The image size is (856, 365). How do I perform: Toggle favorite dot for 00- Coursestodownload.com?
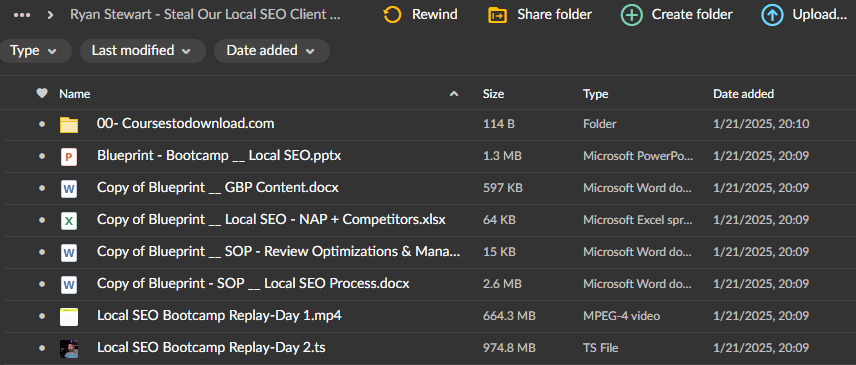coord(42,124)
